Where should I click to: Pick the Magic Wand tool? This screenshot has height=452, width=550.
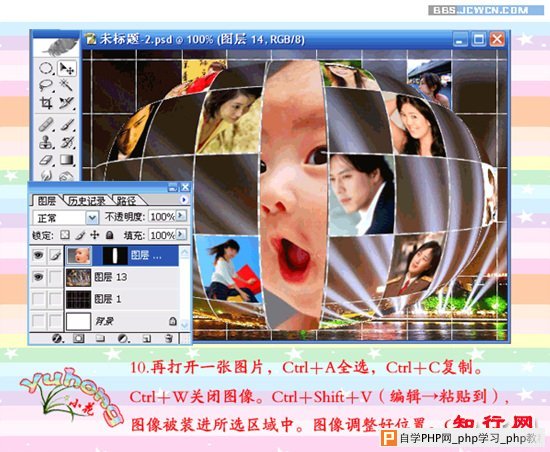tap(66, 86)
